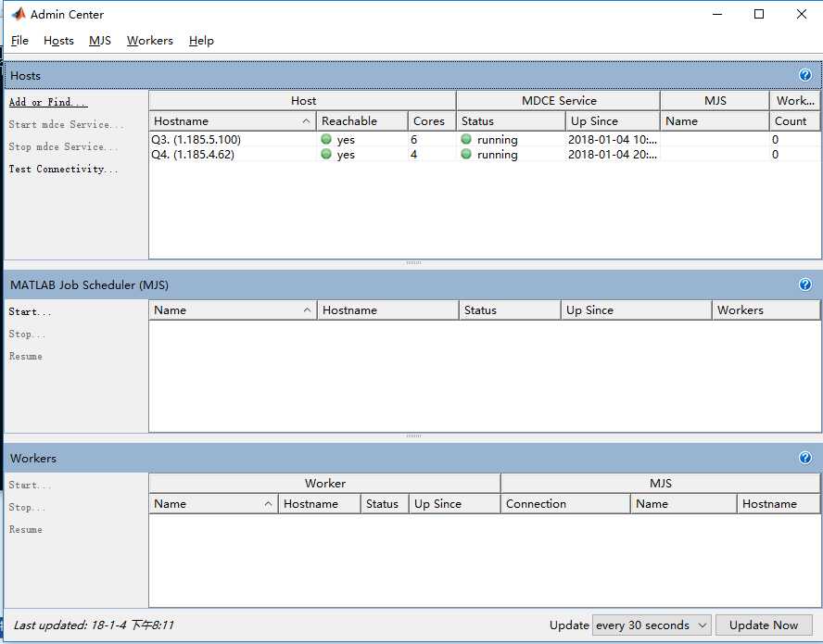Open the Hosts panel help icon
Image resolution: width=823 pixels, height=644 pixels.
pyautogui.click(x=805, y=75)
